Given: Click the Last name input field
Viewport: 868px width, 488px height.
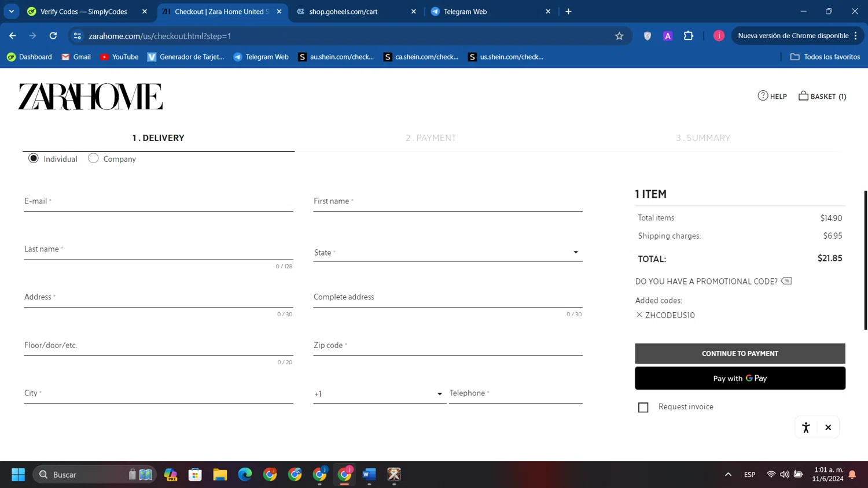Looking at the screenshot, I should coord(159,250).
